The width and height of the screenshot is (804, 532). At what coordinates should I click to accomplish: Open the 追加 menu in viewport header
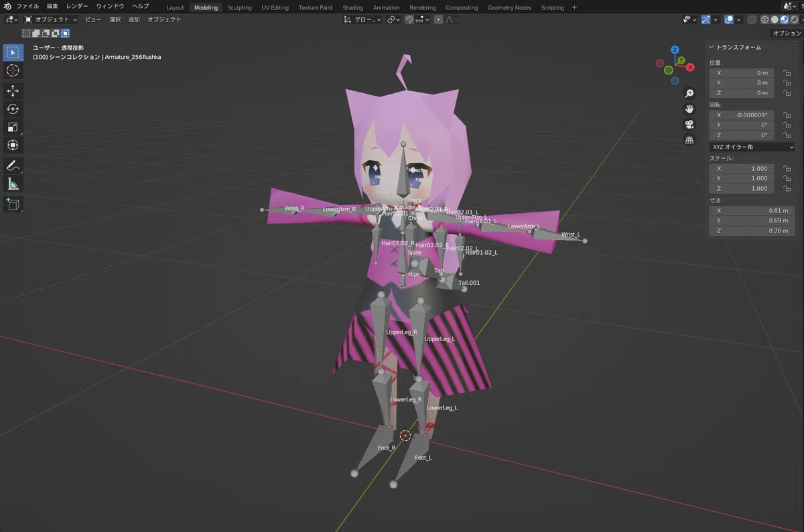pyautogui.click(x=134, y=19)
